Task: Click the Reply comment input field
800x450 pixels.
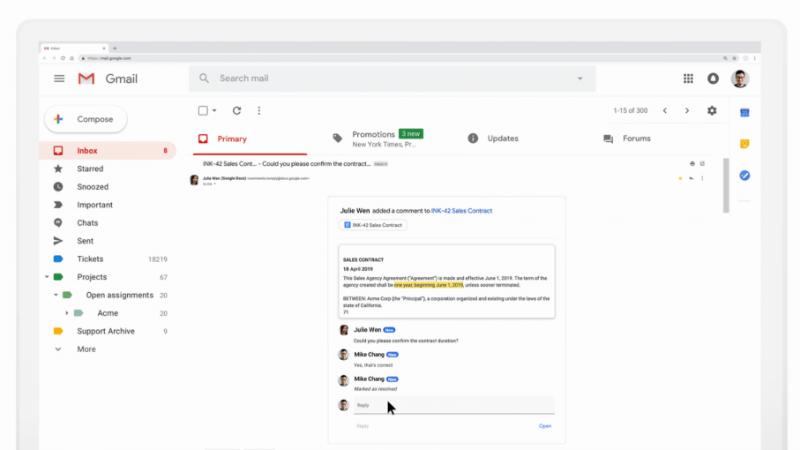Action: click(x=454, y=405)
